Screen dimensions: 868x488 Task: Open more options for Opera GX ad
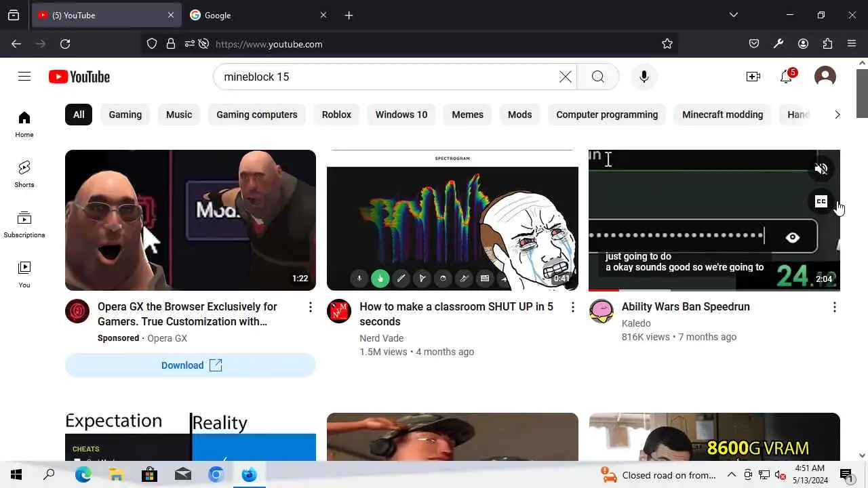pos(311,307)
